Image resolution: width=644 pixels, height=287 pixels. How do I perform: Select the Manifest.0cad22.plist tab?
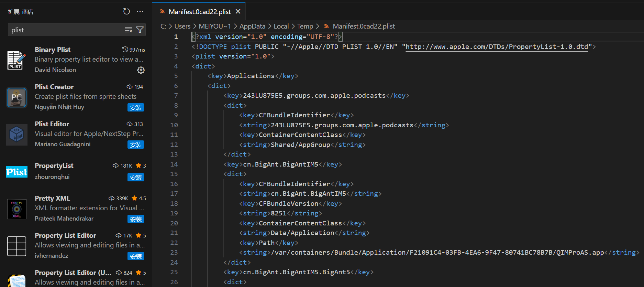(199, 12)
